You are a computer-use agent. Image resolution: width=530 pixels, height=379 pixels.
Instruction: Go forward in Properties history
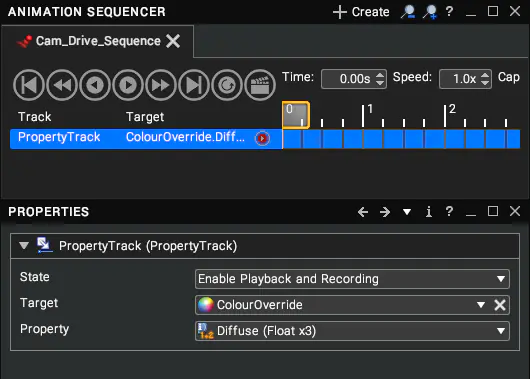tap(385, 212)
